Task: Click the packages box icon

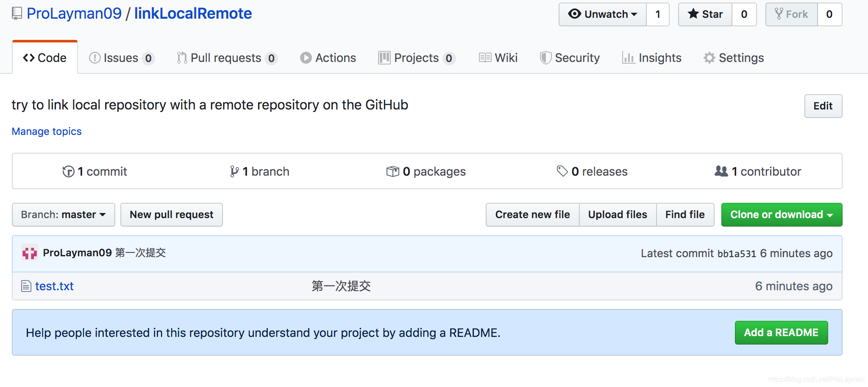Action: 393,171
